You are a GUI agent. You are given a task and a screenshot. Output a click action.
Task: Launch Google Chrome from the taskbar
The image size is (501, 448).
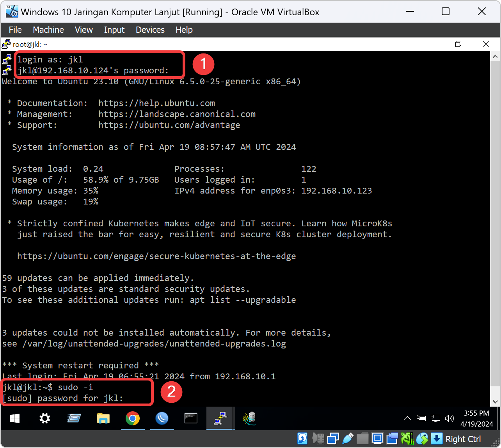coord(133,419)
